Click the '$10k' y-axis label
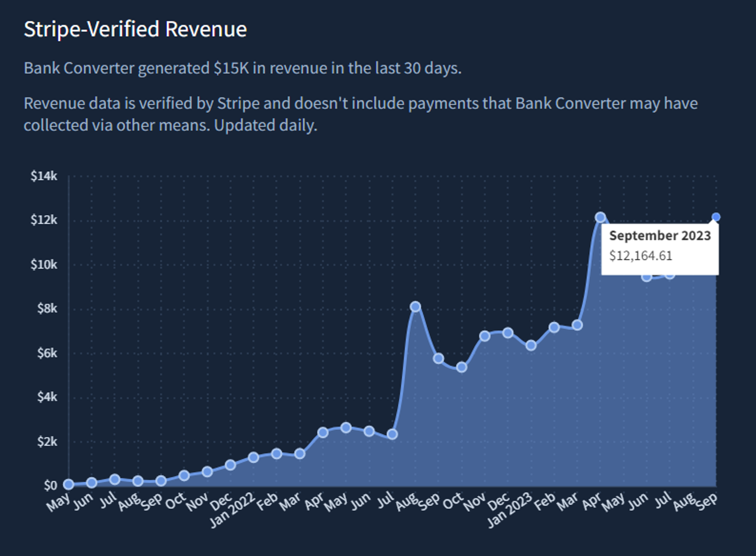The image size is (756, 556). (44, 265)
